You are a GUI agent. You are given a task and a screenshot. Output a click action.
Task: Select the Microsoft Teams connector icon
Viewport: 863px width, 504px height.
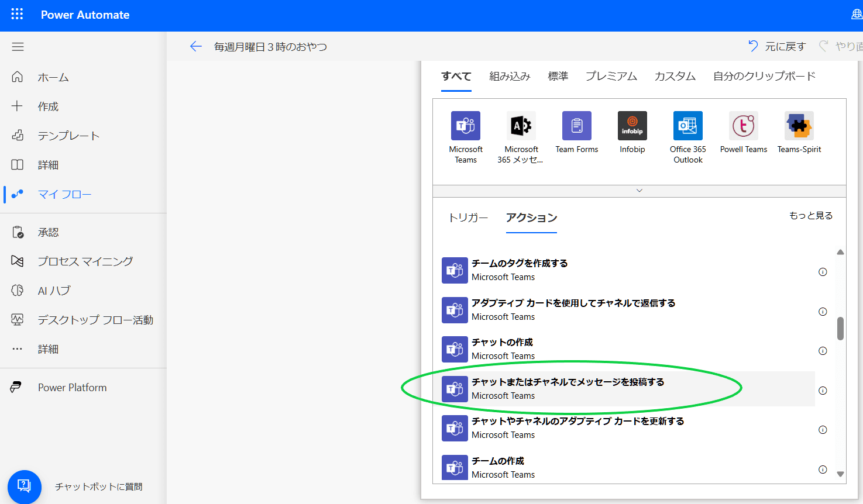click(465, 125)
